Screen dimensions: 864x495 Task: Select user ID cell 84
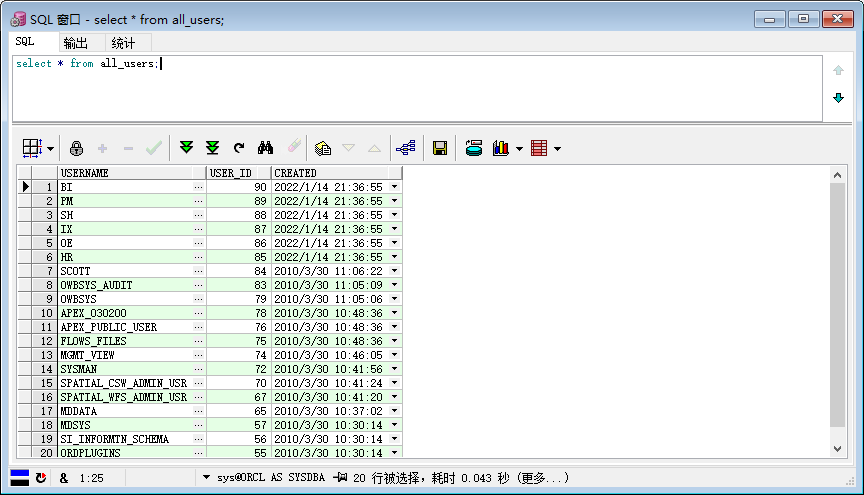pos(239,271)
